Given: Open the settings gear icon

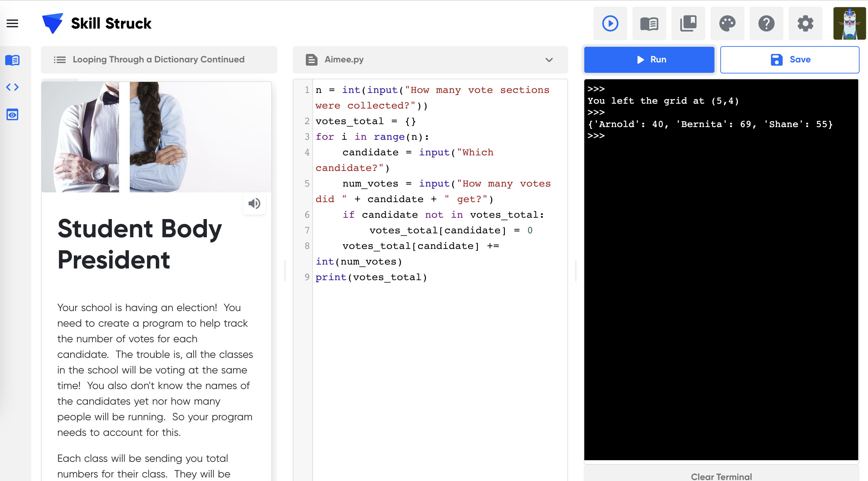Looking at the screenshot, I should click(805, 23).
